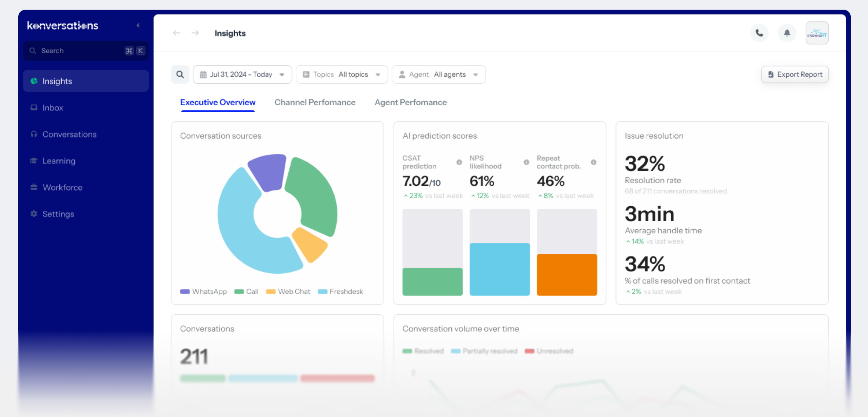The image size is (868, 417).
Task: Click the phone call icon in header
Action: coord(759,33)
